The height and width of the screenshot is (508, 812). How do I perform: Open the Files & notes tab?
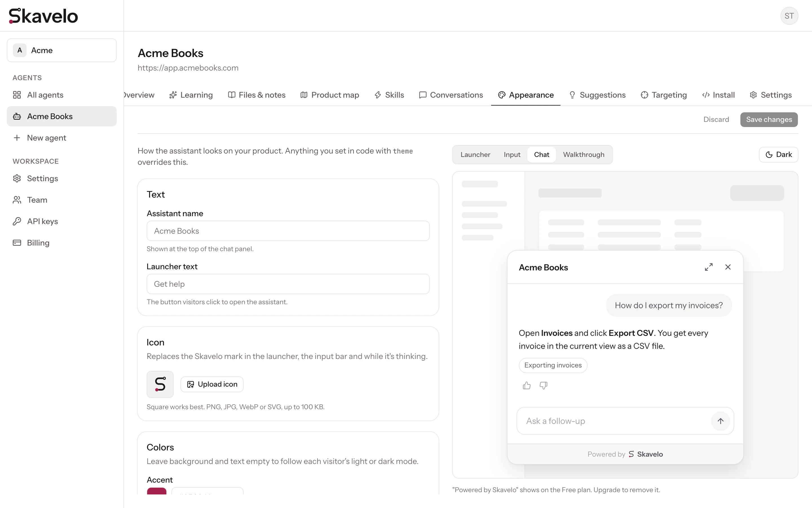click(x=257, y=95)
